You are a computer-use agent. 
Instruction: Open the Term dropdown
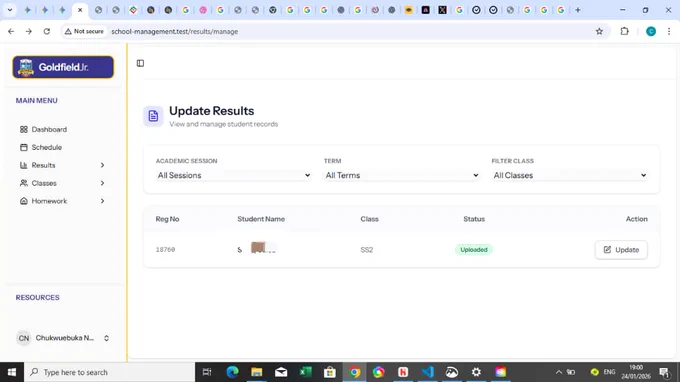[402, 175]
